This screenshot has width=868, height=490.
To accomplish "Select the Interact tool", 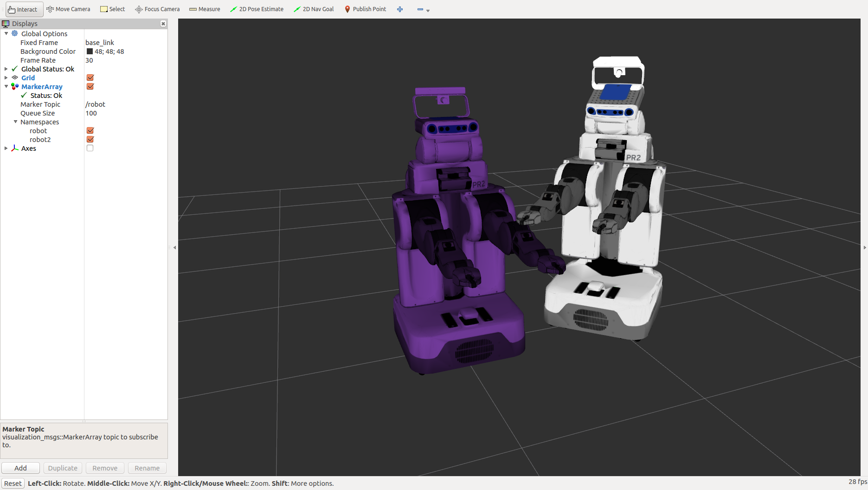I will pyautogui.click(x=24, y=9).
